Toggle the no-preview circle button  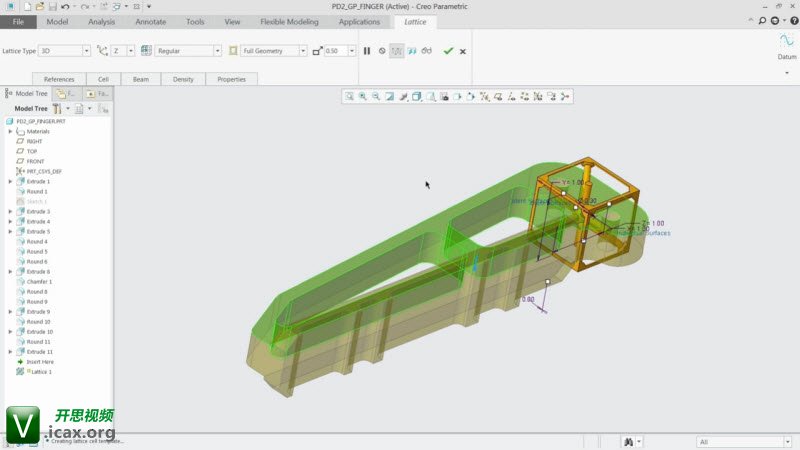[382, 51]
